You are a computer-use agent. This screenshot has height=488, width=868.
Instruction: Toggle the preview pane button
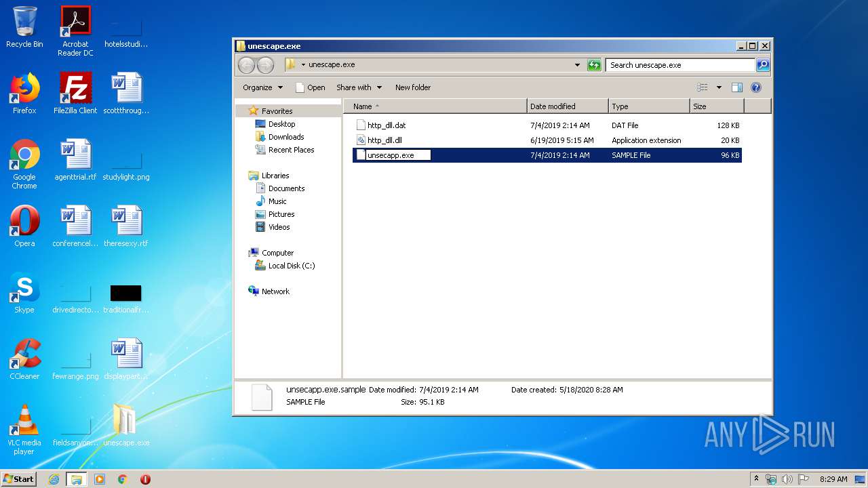pos(737,87)
